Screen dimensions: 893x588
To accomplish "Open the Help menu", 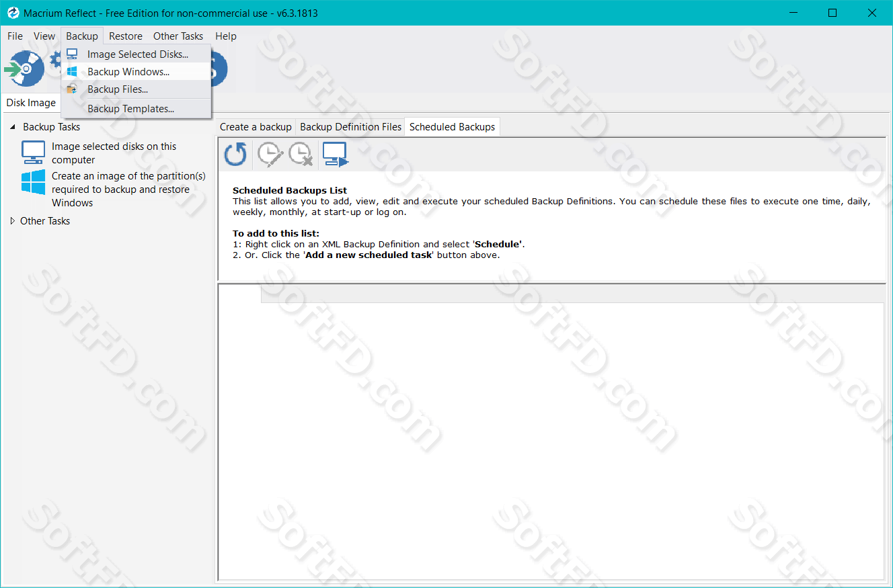I will click(x=226, y=36).
